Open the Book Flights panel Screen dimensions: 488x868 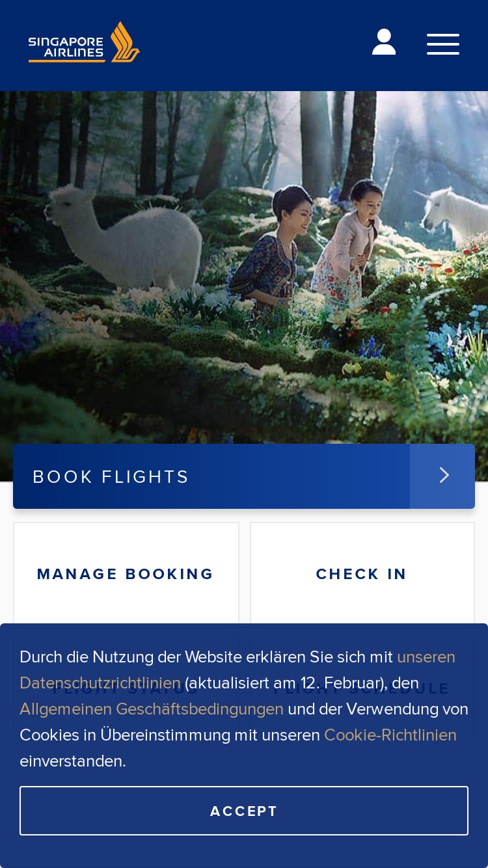click(x=211, y=476)
